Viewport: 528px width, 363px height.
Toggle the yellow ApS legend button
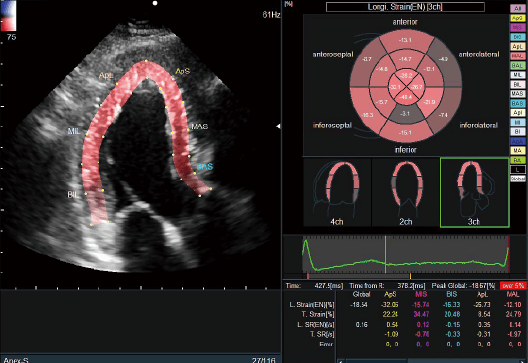(x=518, y=18)
